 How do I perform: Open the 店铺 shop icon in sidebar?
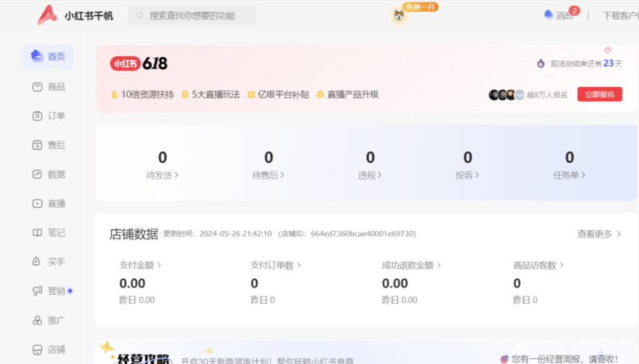[x=37, y=349]
